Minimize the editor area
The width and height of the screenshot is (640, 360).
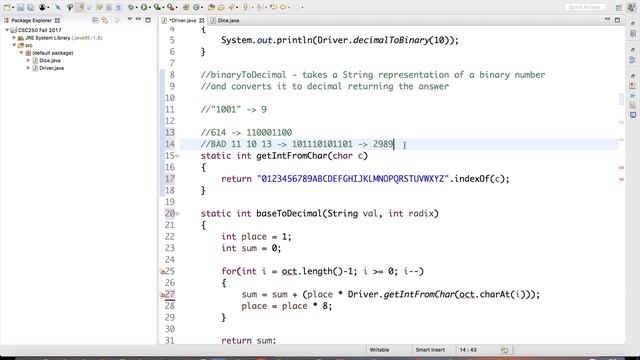tap(607, 20)
